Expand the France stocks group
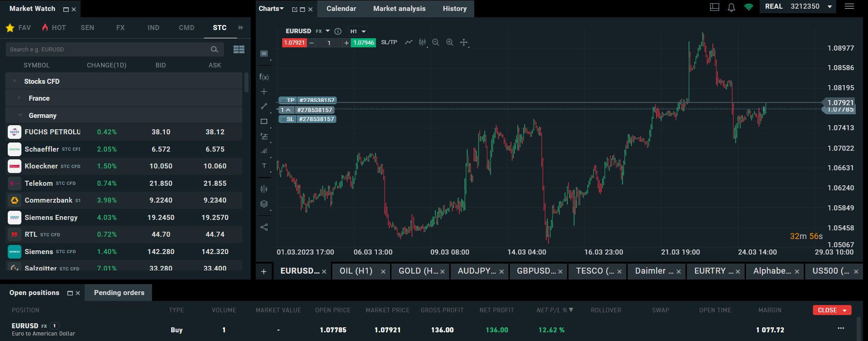Viewport: 868px width, 341px height. (x=39, y=98)
